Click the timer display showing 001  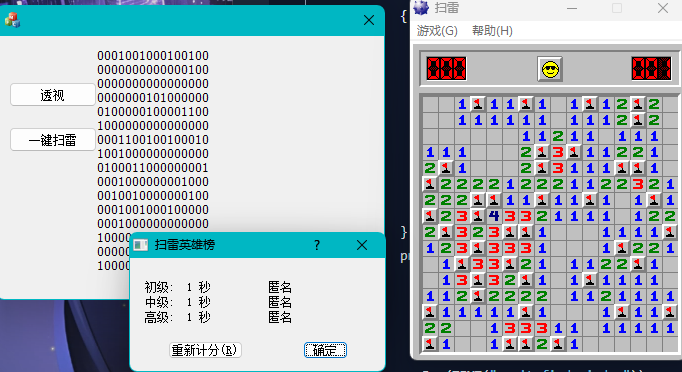point(652,69)
